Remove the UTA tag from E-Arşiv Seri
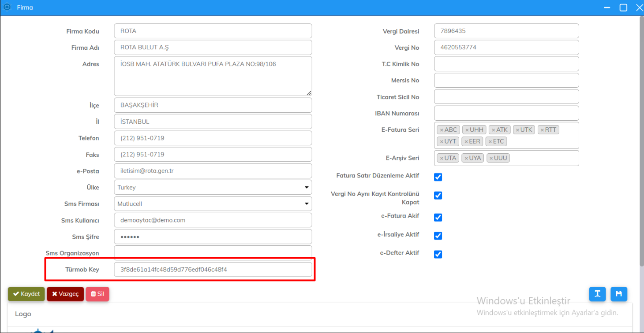The image size is (644, 333). pos(442,158)
